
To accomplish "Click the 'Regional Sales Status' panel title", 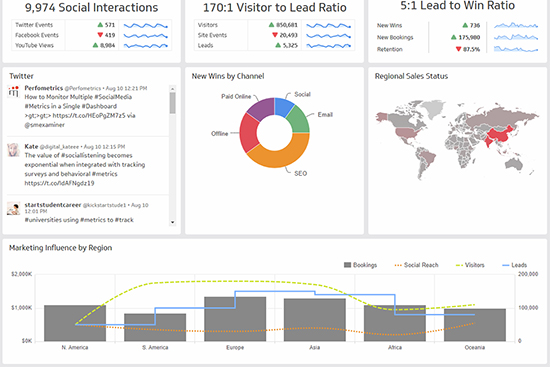I will [x=411, y=76].
